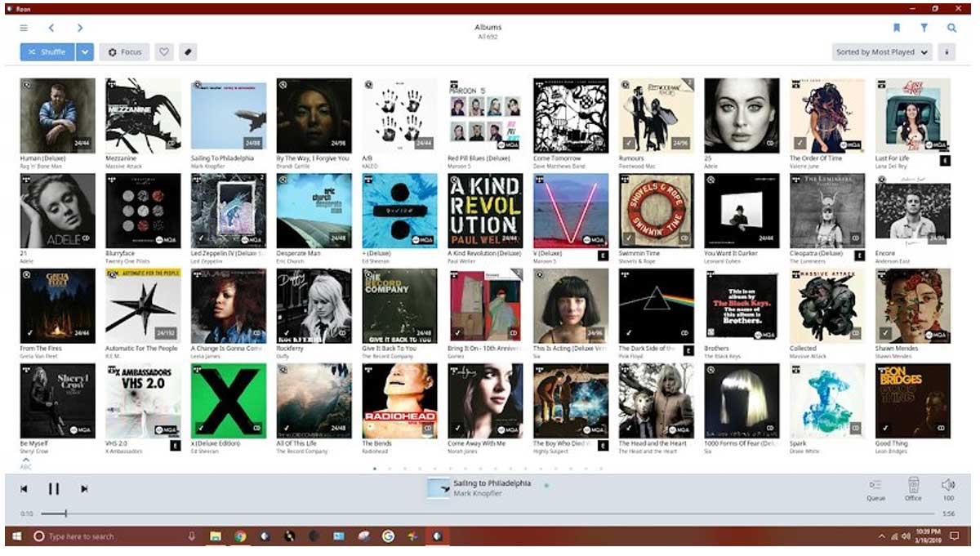Open the Google icon in the taskbar
The height and width of the screenshot is (556, 980).
(x=388, y=536)
